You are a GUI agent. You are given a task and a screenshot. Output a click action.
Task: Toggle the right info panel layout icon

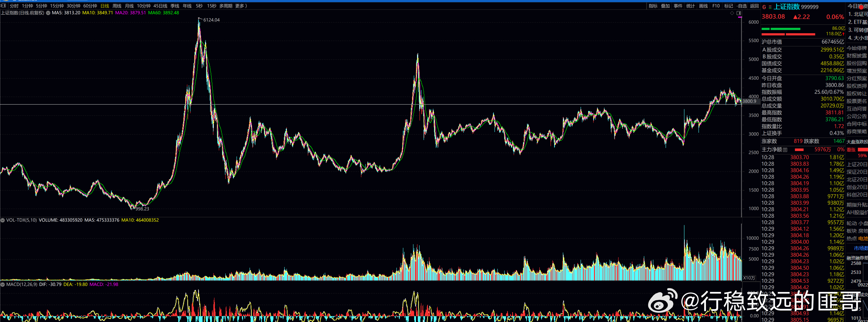click(x=739, y=13)
